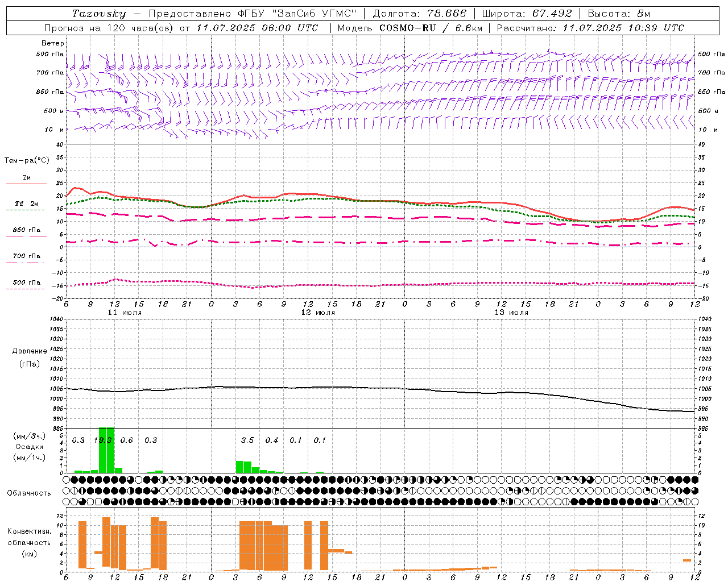
Task: Click the "Облачность" cloud cover label
Action: (x=29, y=493)
